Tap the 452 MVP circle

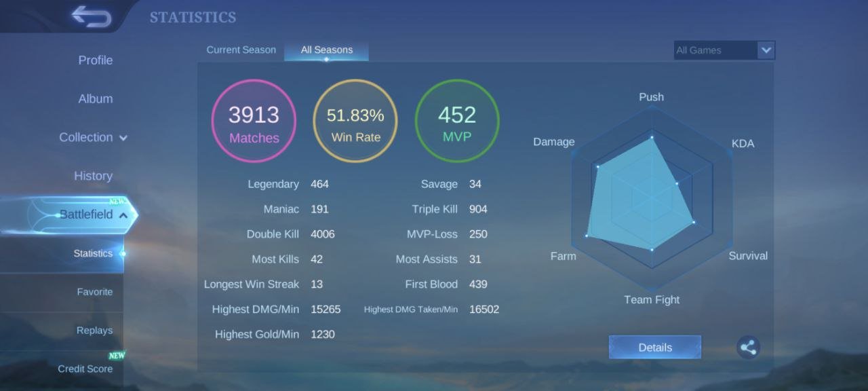[x=457, y=121]
